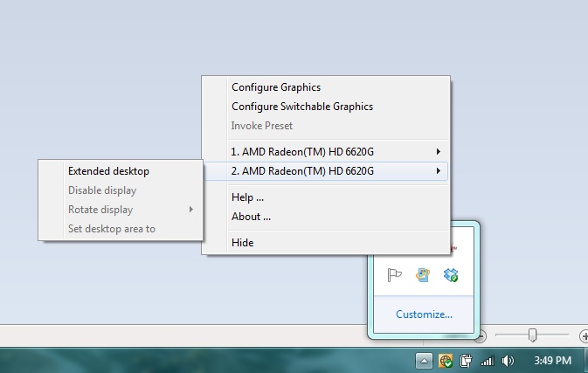Open the network signal bars icon
The image size is (588, 373).
pyautogui.click(x=488, y=361)
